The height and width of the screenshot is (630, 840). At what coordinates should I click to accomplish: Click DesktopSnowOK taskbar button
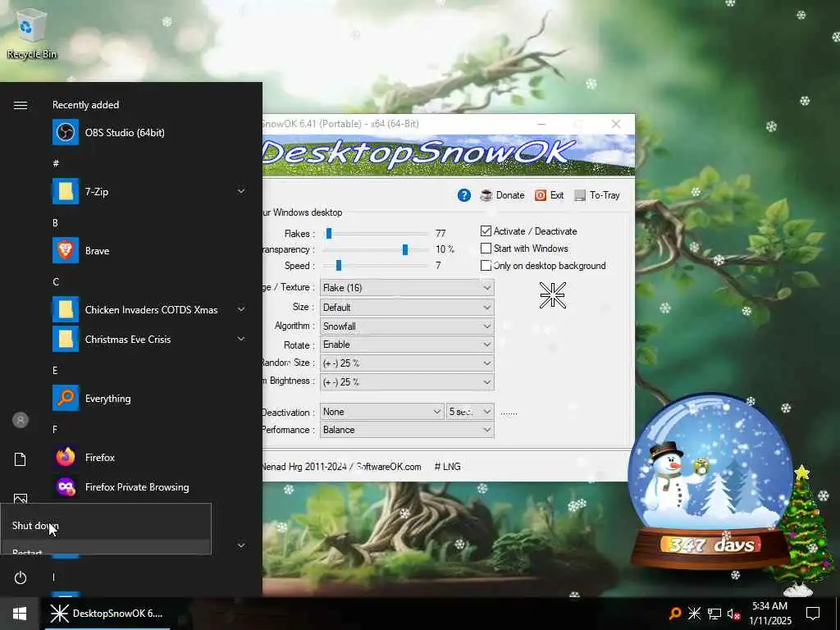click(107, 614)
